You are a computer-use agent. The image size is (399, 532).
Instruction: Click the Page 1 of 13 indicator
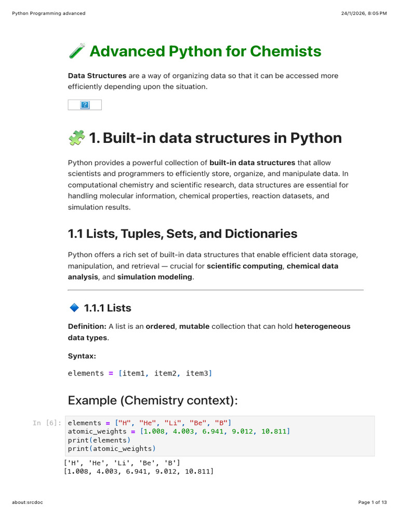coord(373,502)
